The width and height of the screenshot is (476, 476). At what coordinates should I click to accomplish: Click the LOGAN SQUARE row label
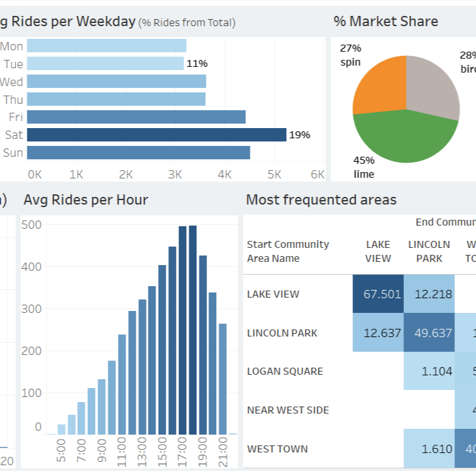[285, 371]
